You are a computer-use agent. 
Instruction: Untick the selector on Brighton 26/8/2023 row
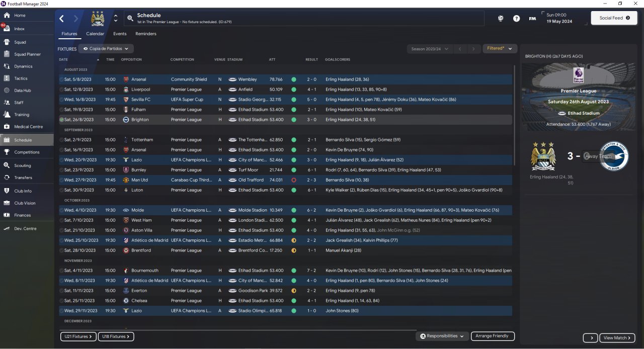61,120
